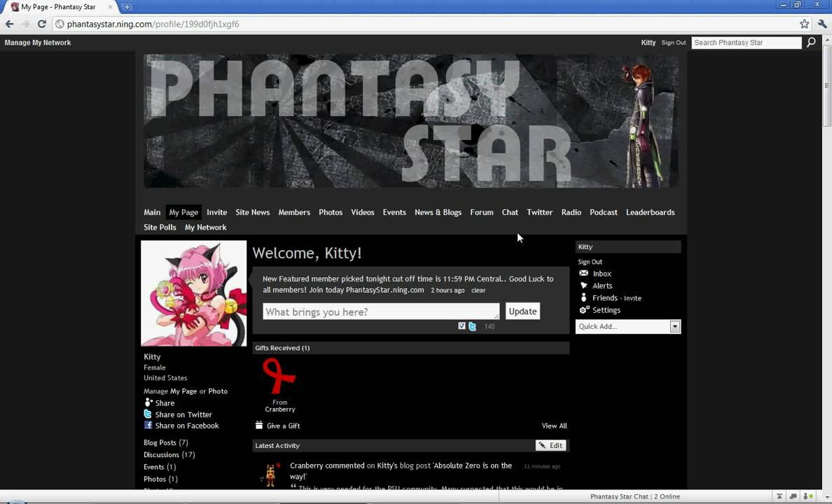Click the search magnifier icon
This screenshot has width=832, height=504.
(811, 43)
